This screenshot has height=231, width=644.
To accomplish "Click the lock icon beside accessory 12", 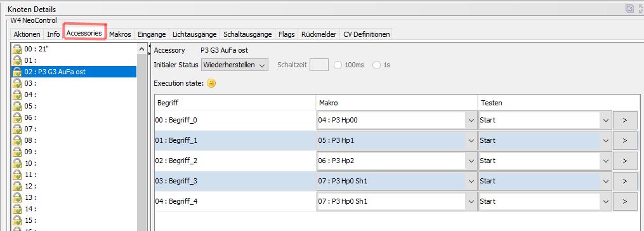I will (17, 186).
